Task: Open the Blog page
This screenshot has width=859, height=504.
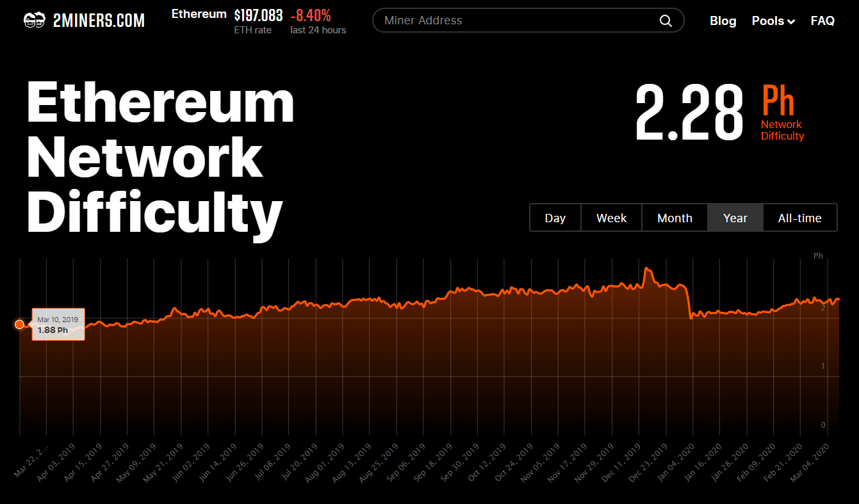Action: point(723,20)
